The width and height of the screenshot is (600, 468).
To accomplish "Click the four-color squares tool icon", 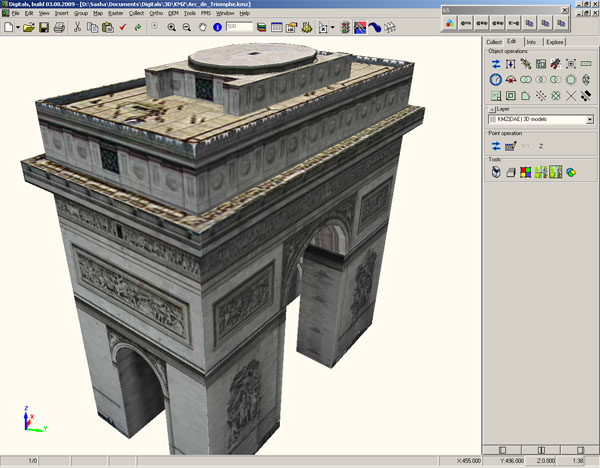I will (526, 173).
